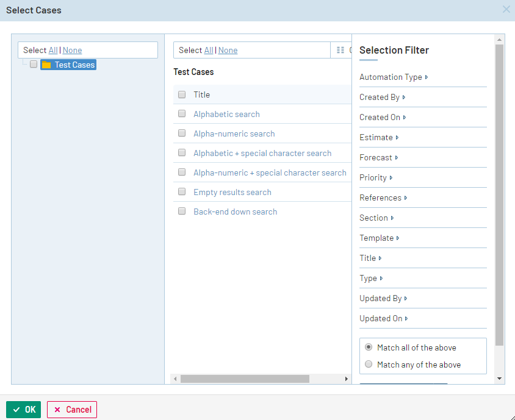Open the Estimate filter section
This screenshot has width=515, height=420.
point(377,137)
